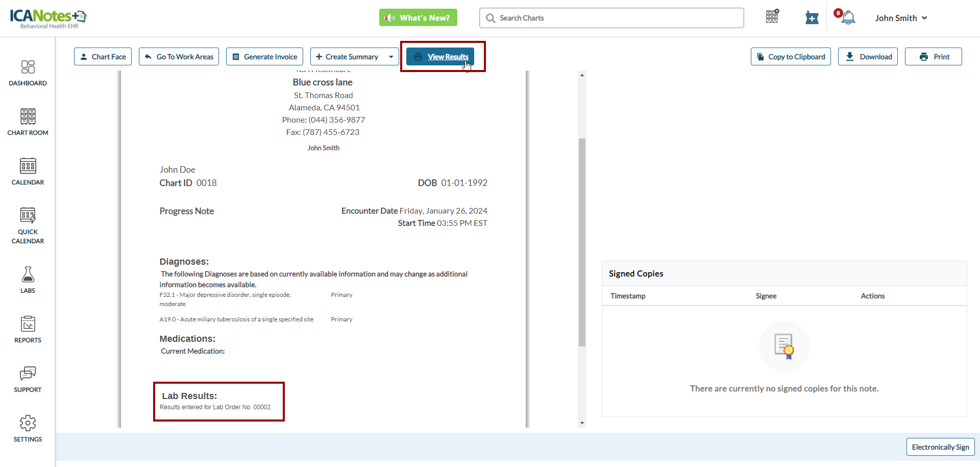The width and height of the screenshot is (980, 467).
Task: Click the ICANotes logo
Action: coord(48,18)
